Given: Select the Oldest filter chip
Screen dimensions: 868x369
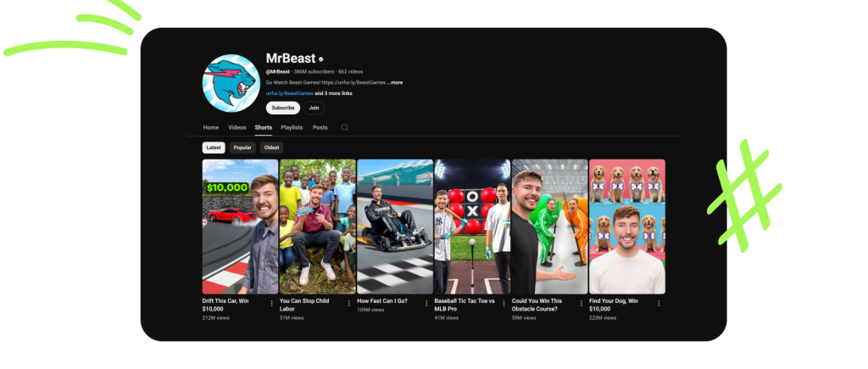Looking at the screenshot, I should 272,148.
